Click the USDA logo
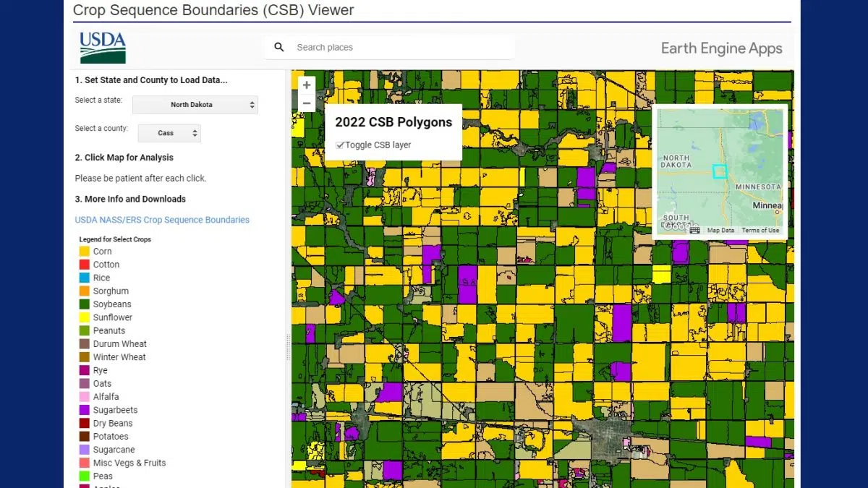The height and width of the screenshot is (488, 868). tap(101, 46)
